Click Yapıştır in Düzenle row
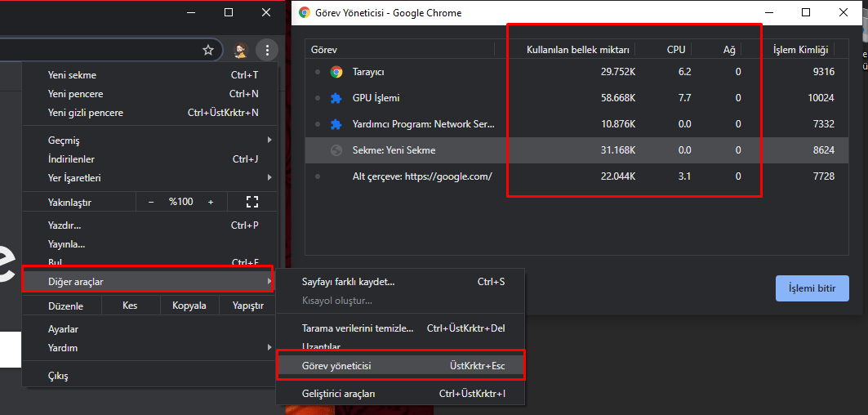Image resolution: width=868 pixels, height=415 pixels. (248, 306)
